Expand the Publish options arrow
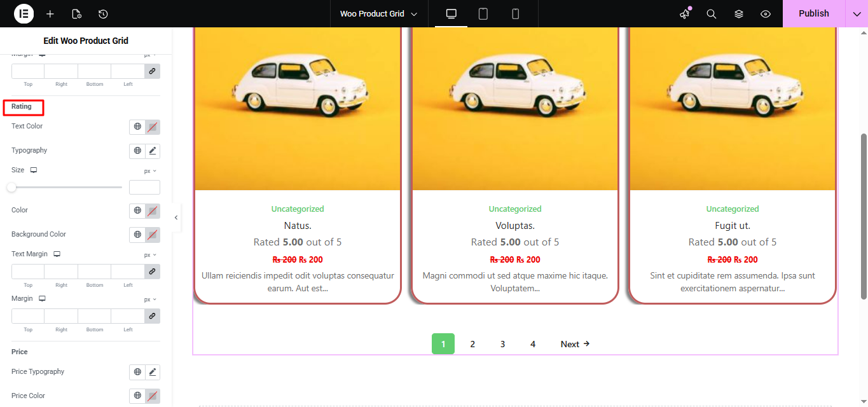868x407 pixels. point(857,14)
